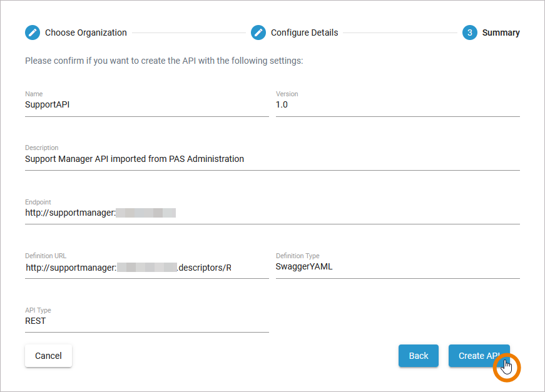Click the small 'Definition URL' caption label

point(46,256)
